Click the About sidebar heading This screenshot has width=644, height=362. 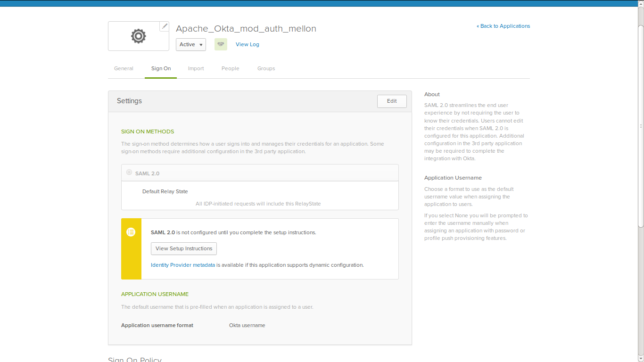coord(432,94)
